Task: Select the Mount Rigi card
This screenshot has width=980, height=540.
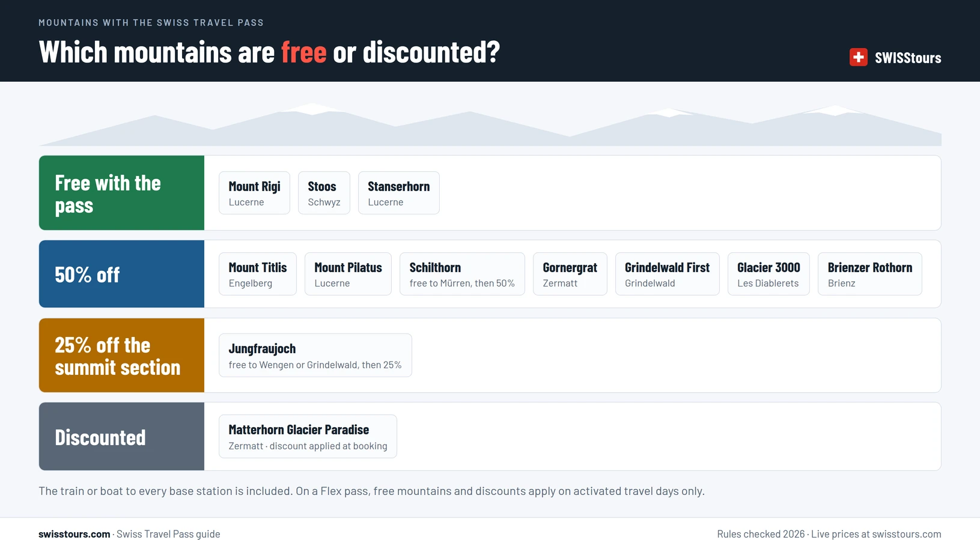Action: click(254, 193)
